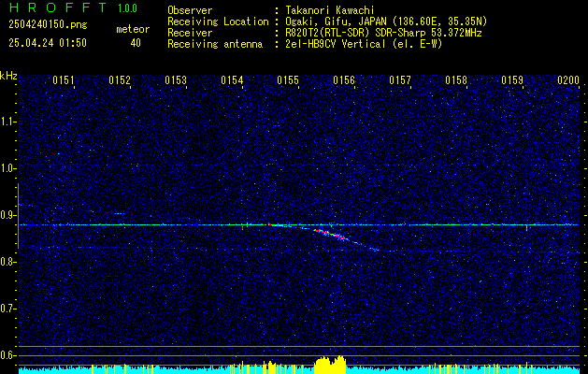
Task: Select the filename 2504240150.png
Action: [48, 24]
